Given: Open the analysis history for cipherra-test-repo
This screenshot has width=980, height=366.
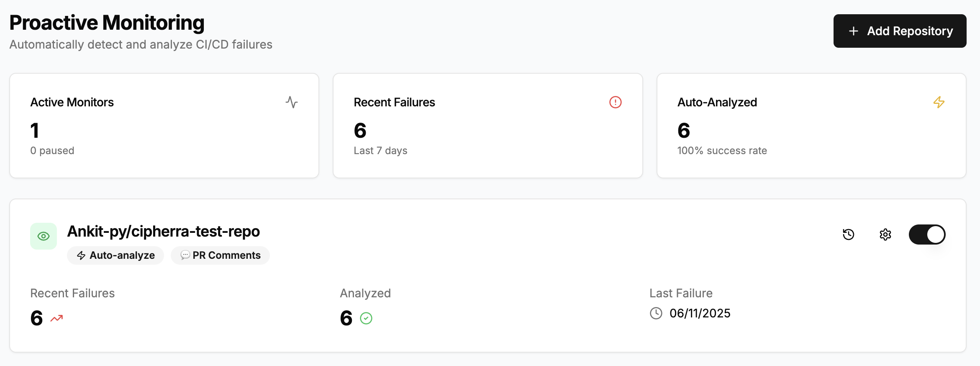Looking at the screenshot, I should coord(849,235).
